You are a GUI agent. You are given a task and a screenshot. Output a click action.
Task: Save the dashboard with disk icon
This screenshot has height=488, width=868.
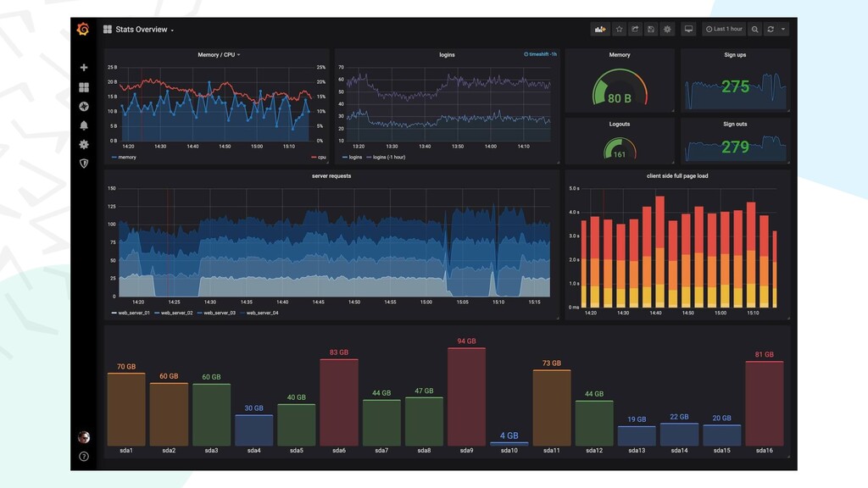[651, 30]
